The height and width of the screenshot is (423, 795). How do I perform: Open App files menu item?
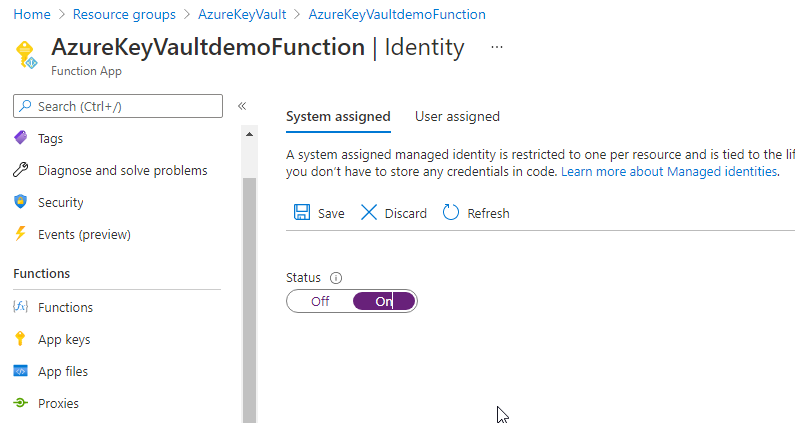pos(63,371)
